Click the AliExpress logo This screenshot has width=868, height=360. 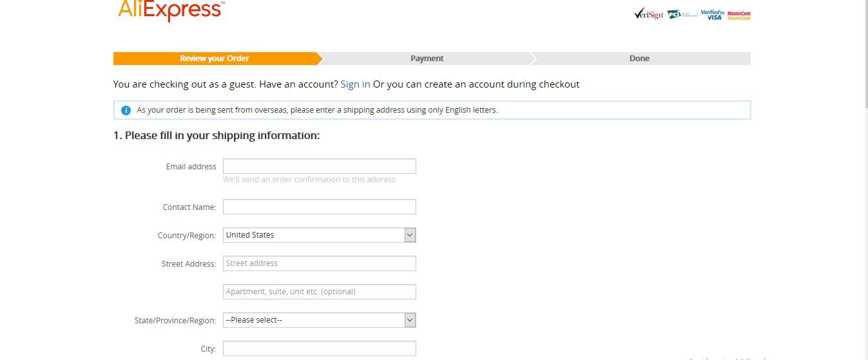tap(171, 11)
